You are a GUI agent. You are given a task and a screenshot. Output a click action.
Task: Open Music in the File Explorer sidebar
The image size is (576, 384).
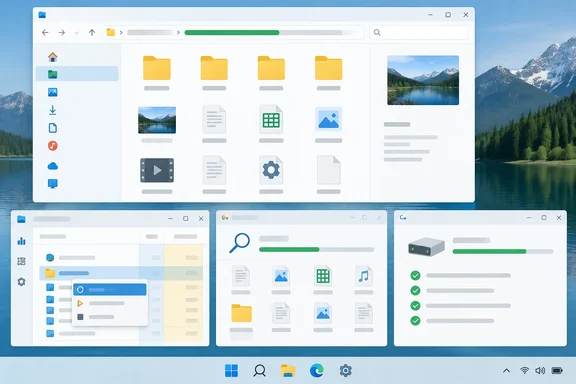coord(53,146)
